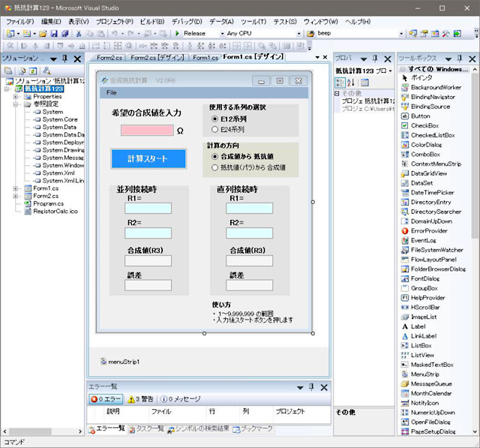Image resolution: width=480 pixels, height=448 pixels.
Task: Click parallel R1 cyan textbox
Action: (148, 208)
